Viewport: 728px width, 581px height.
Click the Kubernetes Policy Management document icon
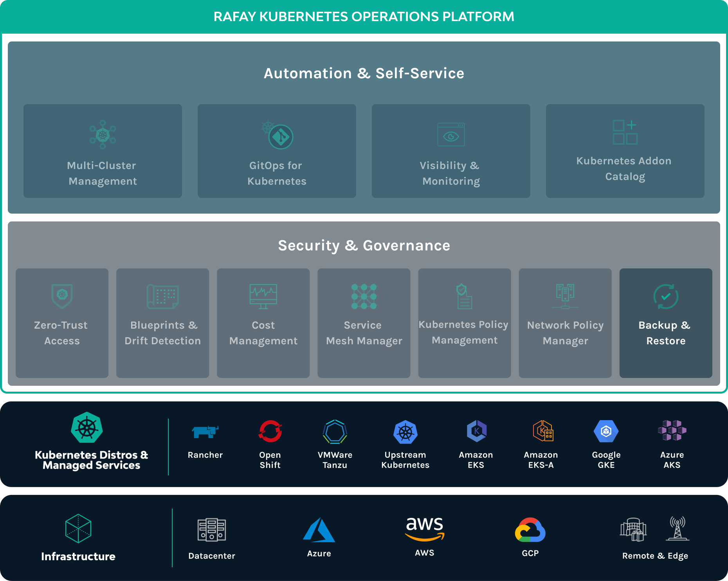pyautogui.click(x=464, y=296)
